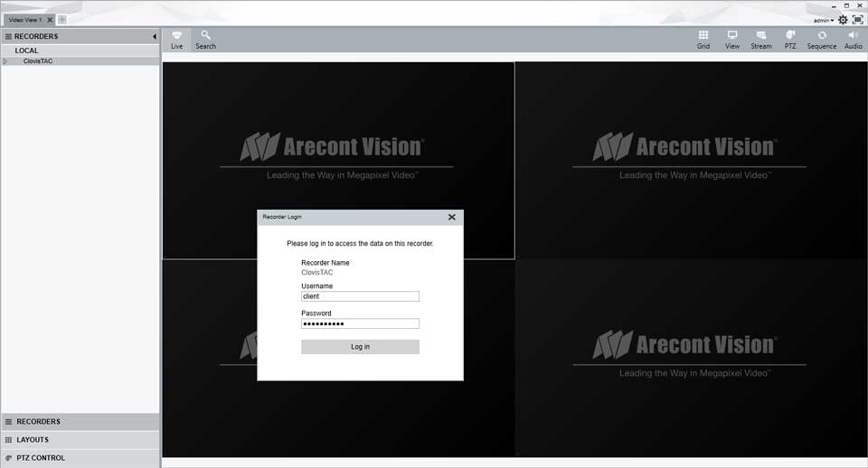Click the Username input field
This screenshot has width=868, height=468.
tap(360, 296)
